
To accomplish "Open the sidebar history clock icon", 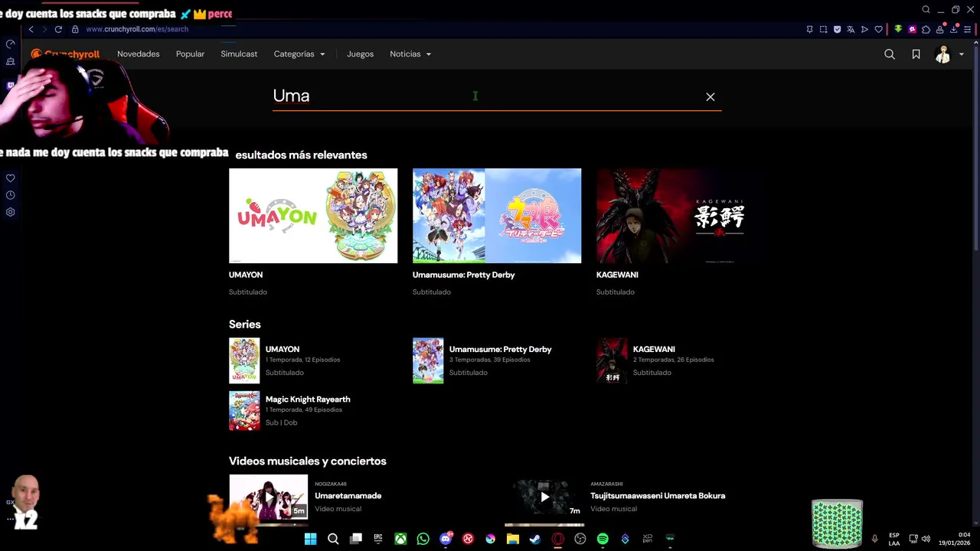I will coord(10,195).
